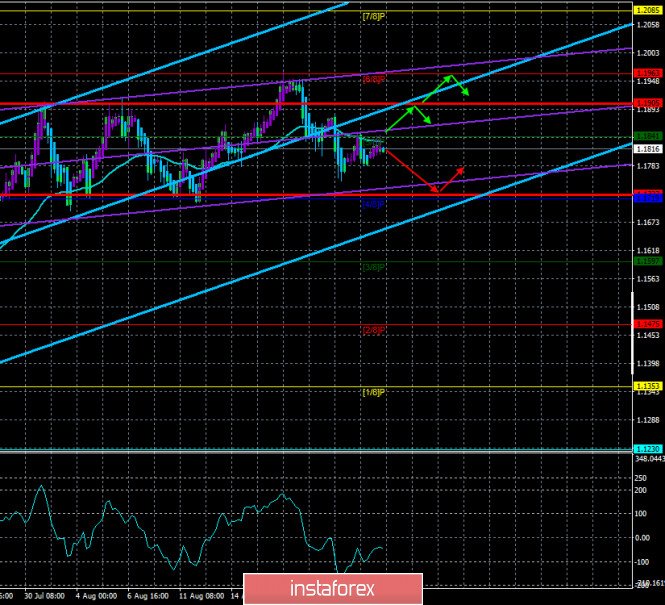Click the 30 Jul 08:00 time marker
Screen dimensions: 665x605
(x=45, y=596)
